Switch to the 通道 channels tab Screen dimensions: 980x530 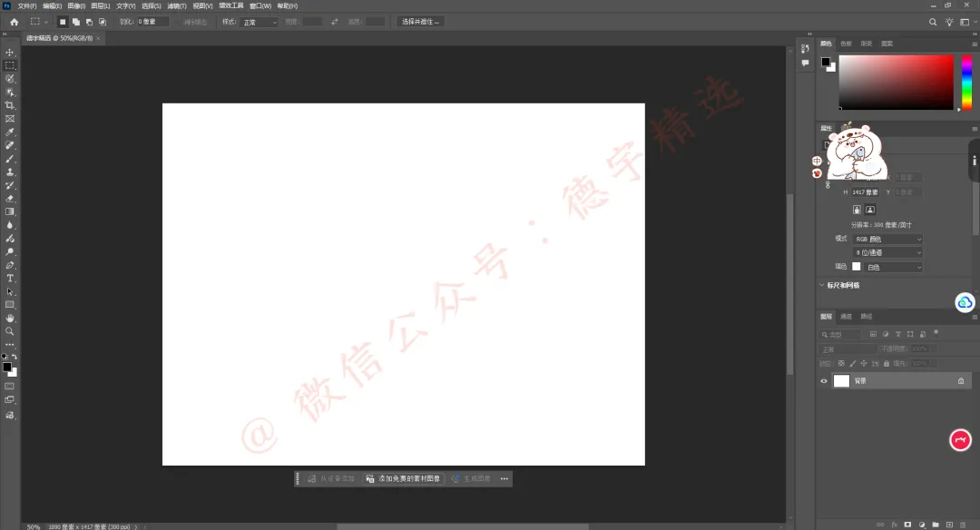coord(847,316)
